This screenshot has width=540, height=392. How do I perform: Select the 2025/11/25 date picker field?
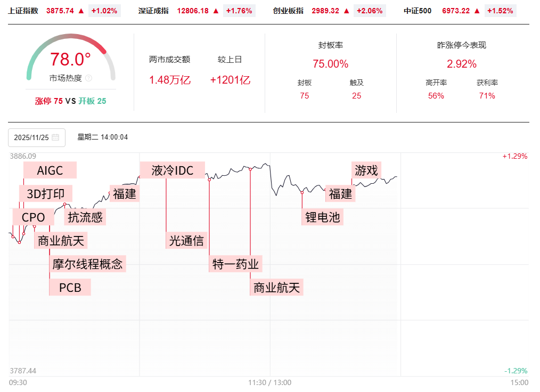[x=36, y=137]
